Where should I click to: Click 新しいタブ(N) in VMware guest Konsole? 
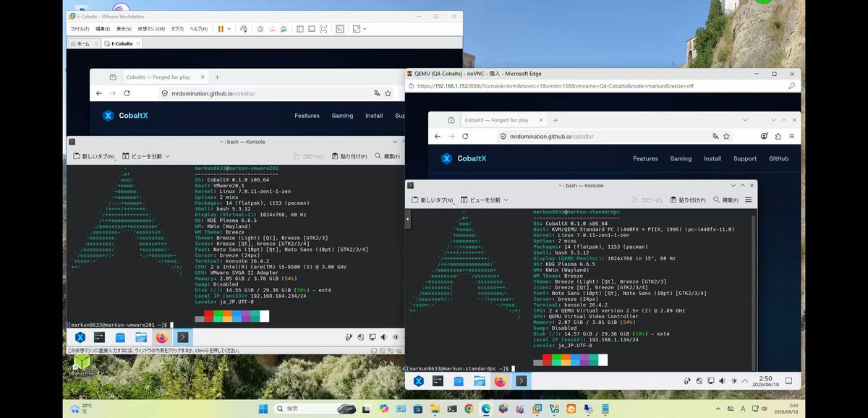pos(93,156)
